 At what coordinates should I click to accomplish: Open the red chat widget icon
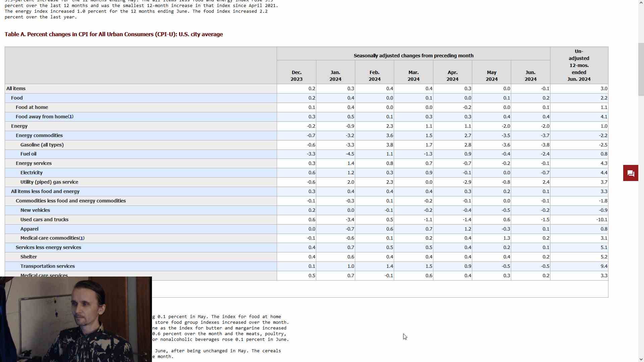pos(631,173)
